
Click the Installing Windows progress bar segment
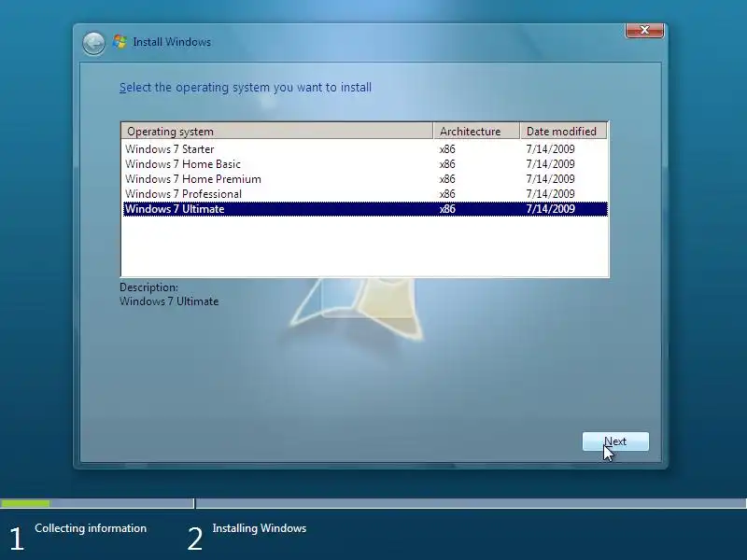click(x=472, y=503)
